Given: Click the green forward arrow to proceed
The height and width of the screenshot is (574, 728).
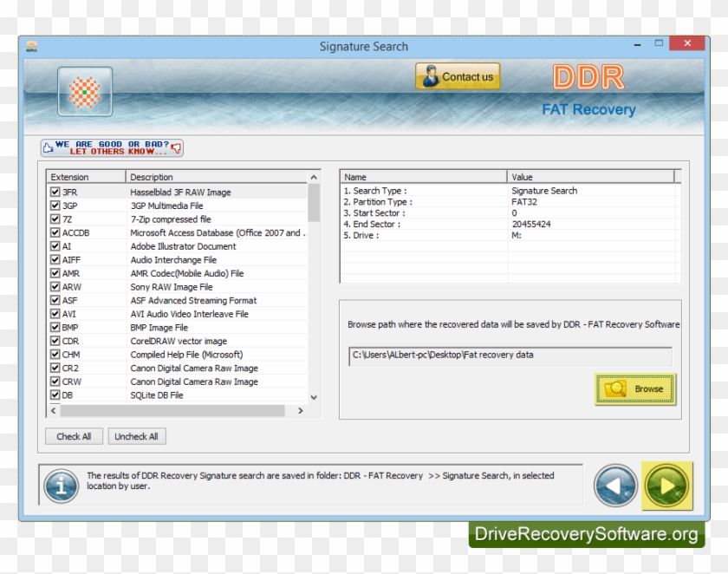Looking at the screenshot, I should click(x=666, y=486).
